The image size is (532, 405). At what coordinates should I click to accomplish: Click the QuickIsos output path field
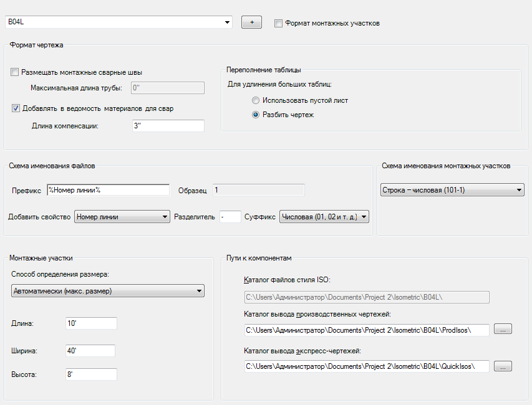(365, 366)
